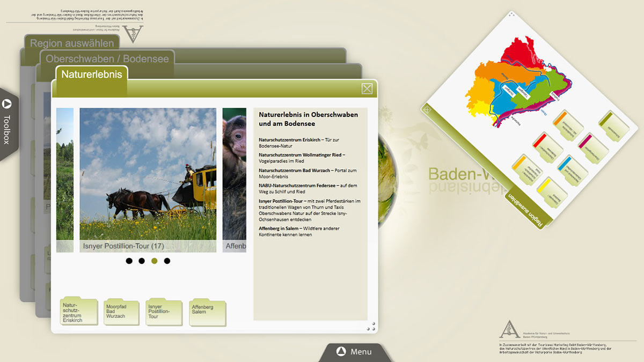644x362 pixels.
Task: Select the first carousel dot
Action: tap(129, 261)
